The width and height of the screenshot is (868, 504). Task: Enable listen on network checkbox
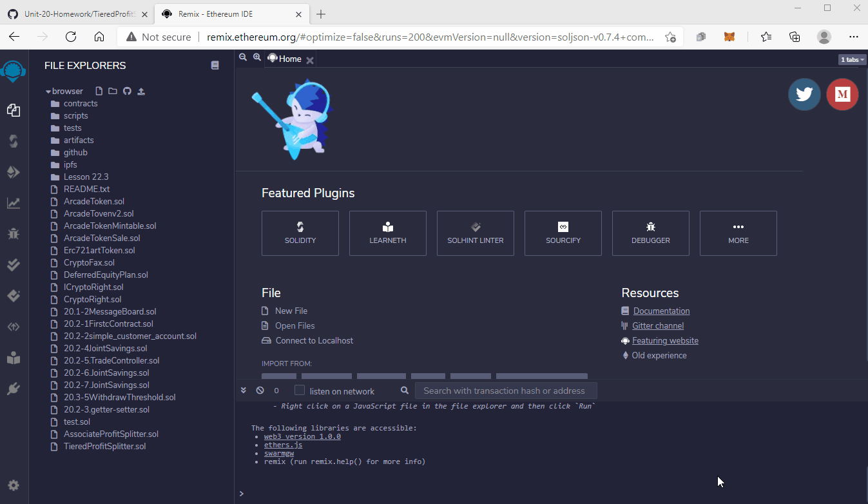click(300, 390)
